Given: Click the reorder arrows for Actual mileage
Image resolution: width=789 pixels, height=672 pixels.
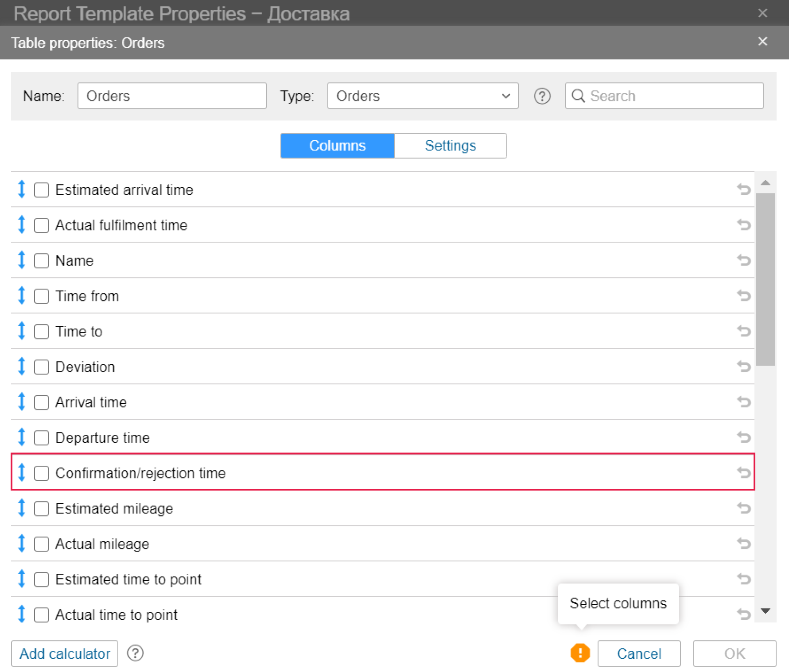Looking at the screenshot, I should (x=21, y=544).
